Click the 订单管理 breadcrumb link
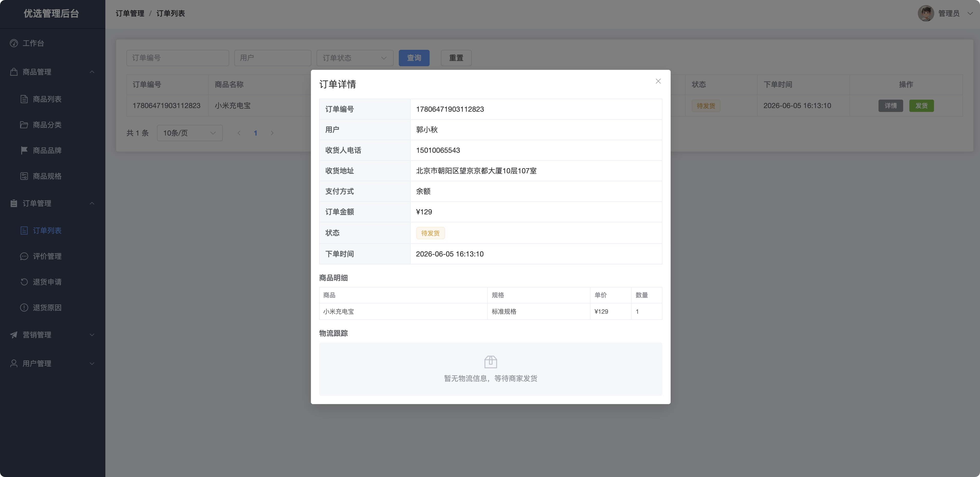The height and width of the screenshot is (477, 980). point(130,13)
